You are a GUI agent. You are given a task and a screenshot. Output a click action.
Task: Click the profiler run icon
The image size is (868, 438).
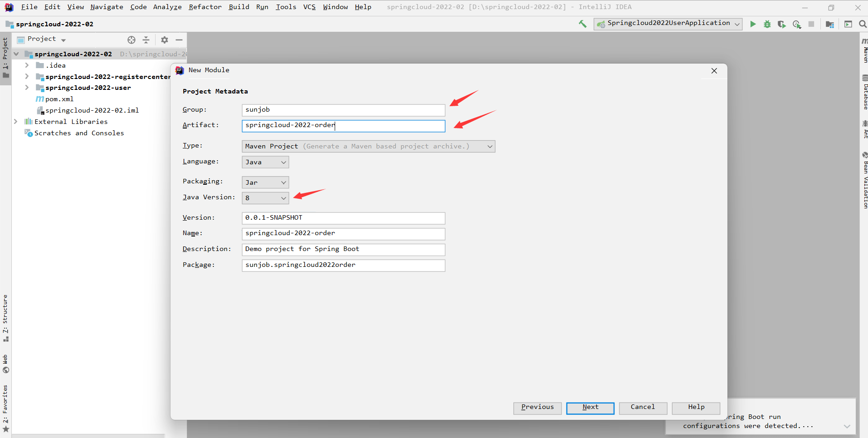[797, 24]
